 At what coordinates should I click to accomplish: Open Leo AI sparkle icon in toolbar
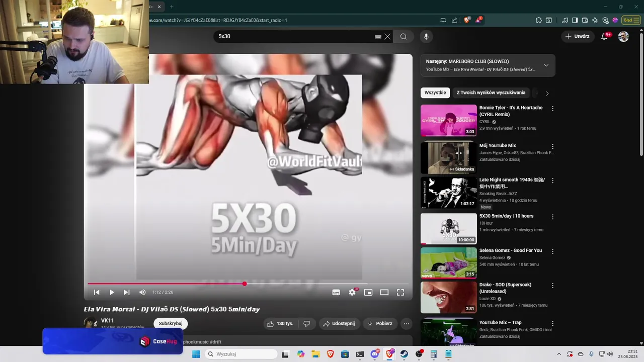tap(595, 20)
